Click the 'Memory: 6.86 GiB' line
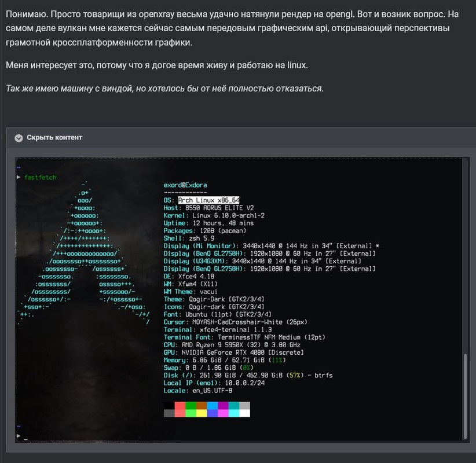The width and height of the screenshot is (476, 463). click(225, 360)
